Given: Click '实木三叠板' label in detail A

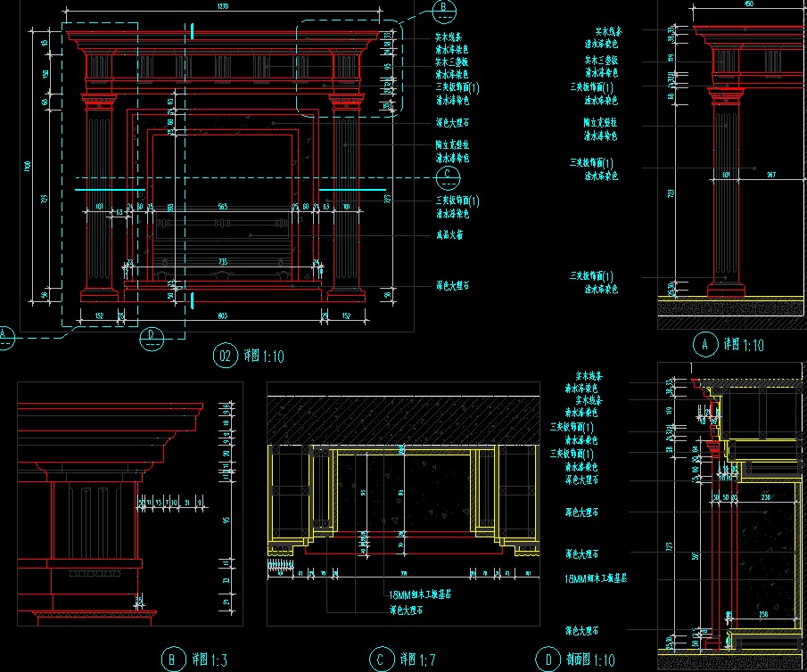Looking at the screenshot, I should [601, 61].
